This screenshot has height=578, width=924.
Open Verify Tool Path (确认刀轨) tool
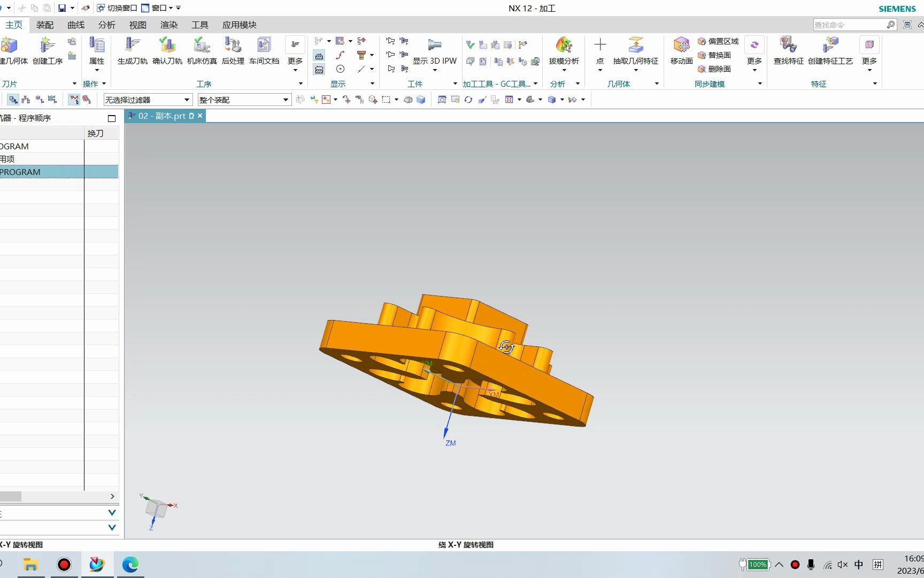click(167, 50)
